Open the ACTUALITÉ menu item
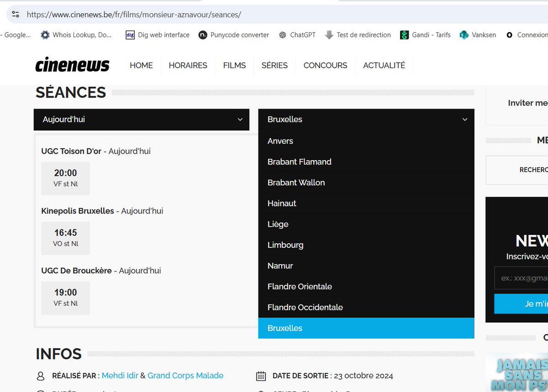 [x=384, y=65]
